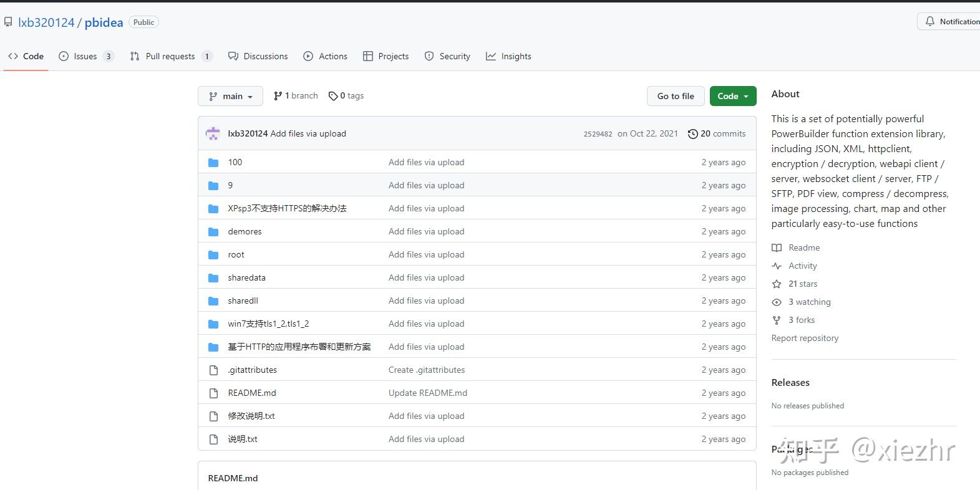Open commit hash 2529482
Screen dimensions: 980x490
598,134
